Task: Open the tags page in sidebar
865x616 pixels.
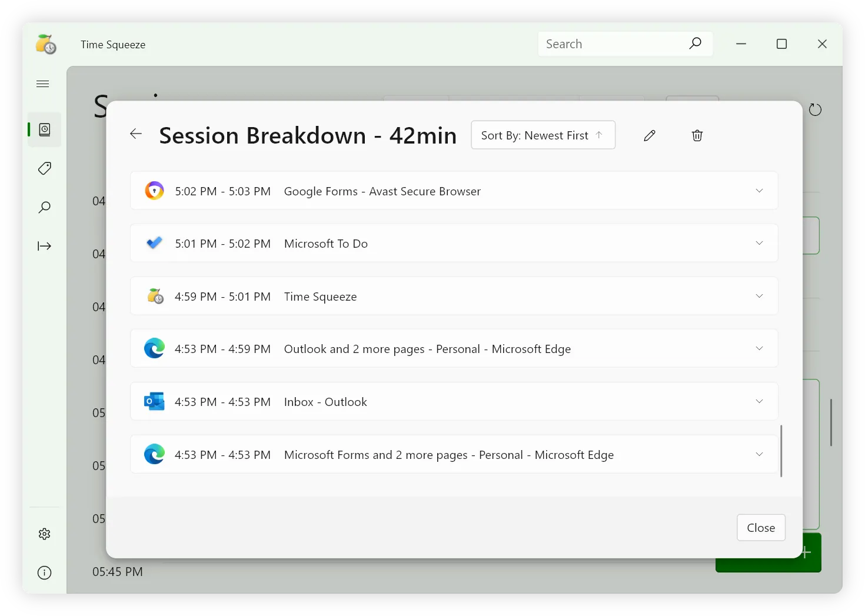Action: [45, 169]
